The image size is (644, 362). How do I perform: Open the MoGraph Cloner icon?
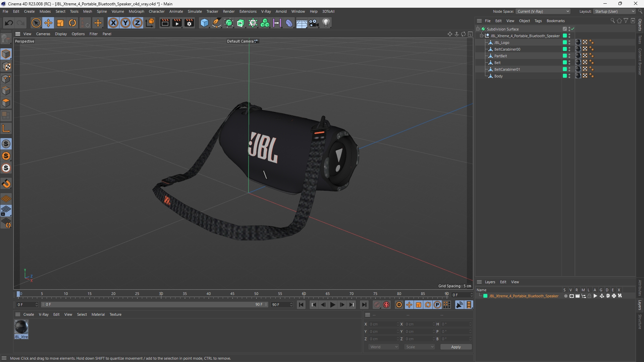265,23
